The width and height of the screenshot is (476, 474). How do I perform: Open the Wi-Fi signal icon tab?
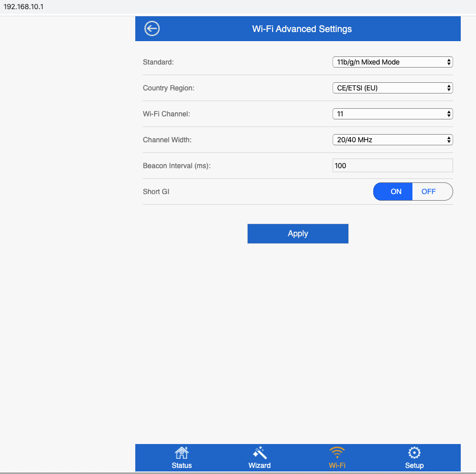pyautogui.click(x=337, y=458)
